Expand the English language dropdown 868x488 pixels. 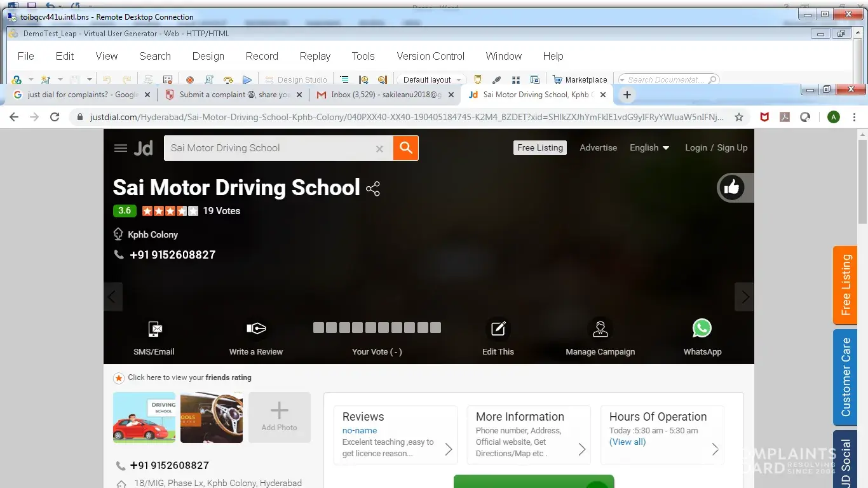[x=649, y=147]
